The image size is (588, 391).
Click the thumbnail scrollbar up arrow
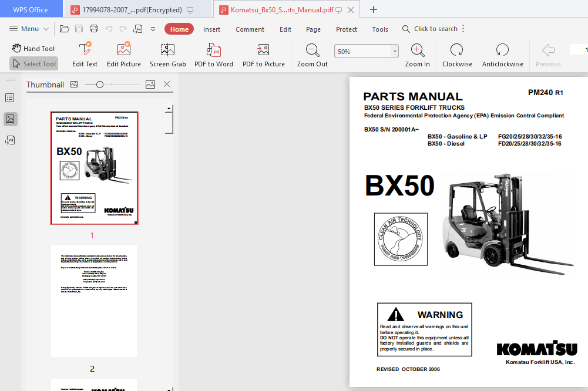(x=169, y=109)
